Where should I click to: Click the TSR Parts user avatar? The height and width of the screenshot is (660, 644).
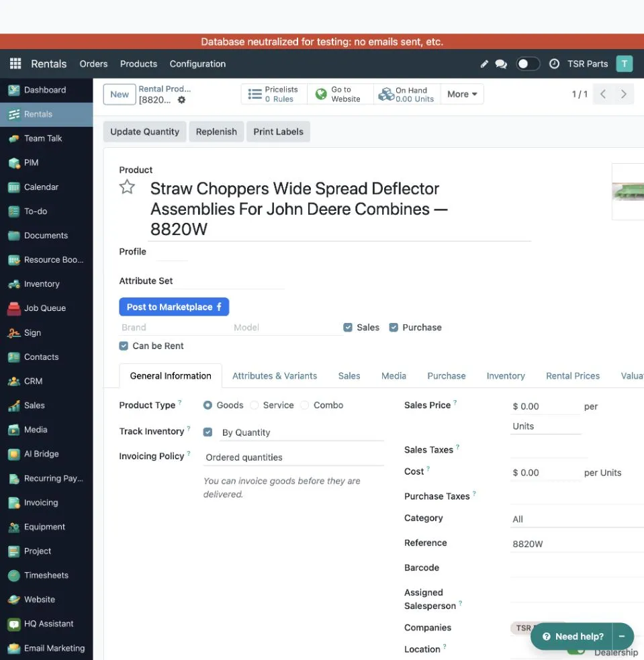click(x=625, y=64)
